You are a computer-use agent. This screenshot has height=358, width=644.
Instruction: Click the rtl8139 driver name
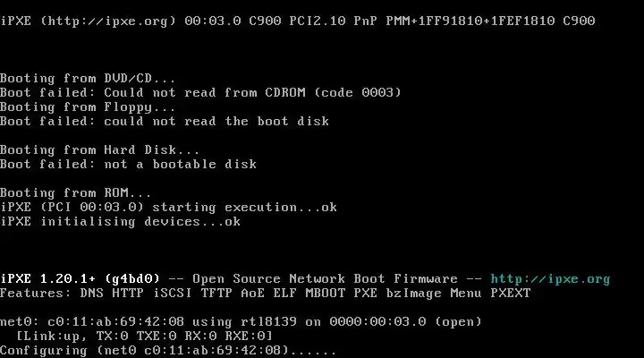[x=268, y=322]
